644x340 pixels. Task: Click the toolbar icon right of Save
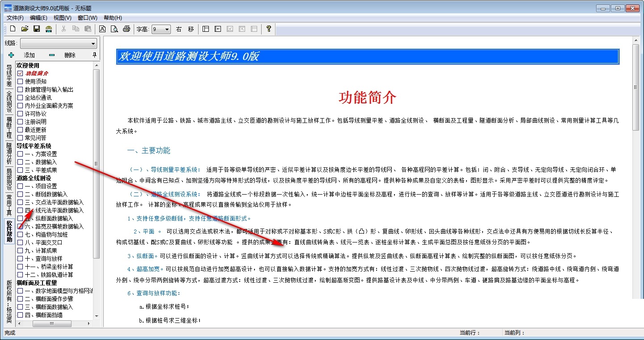[x=49, y=29]
